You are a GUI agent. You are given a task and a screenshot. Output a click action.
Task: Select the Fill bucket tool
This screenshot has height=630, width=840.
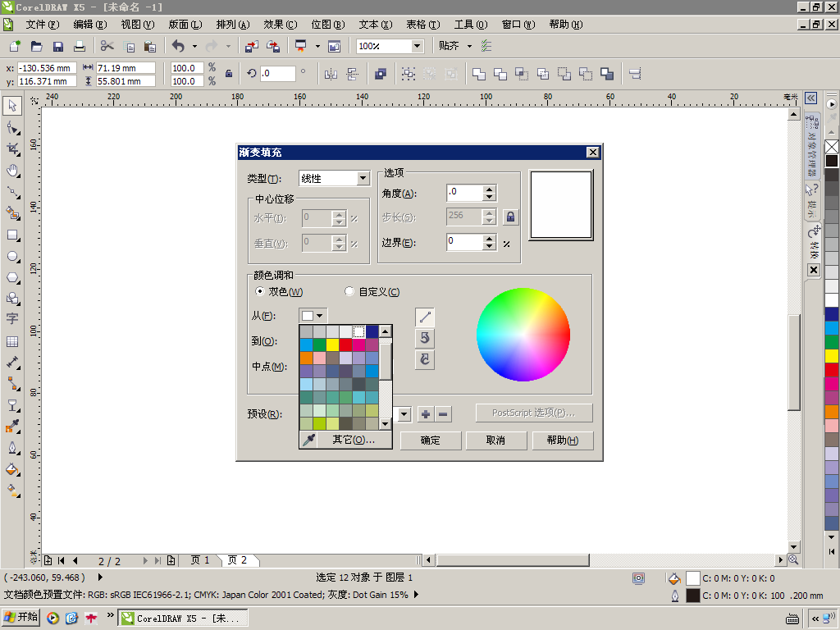(x=12, y=470)
